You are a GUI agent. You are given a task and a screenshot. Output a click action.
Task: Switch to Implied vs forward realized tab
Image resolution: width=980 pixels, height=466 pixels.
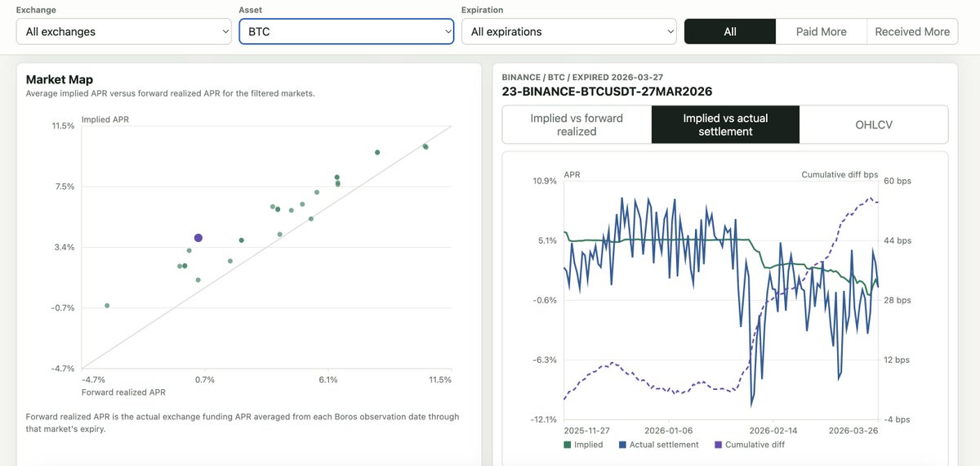577,124
